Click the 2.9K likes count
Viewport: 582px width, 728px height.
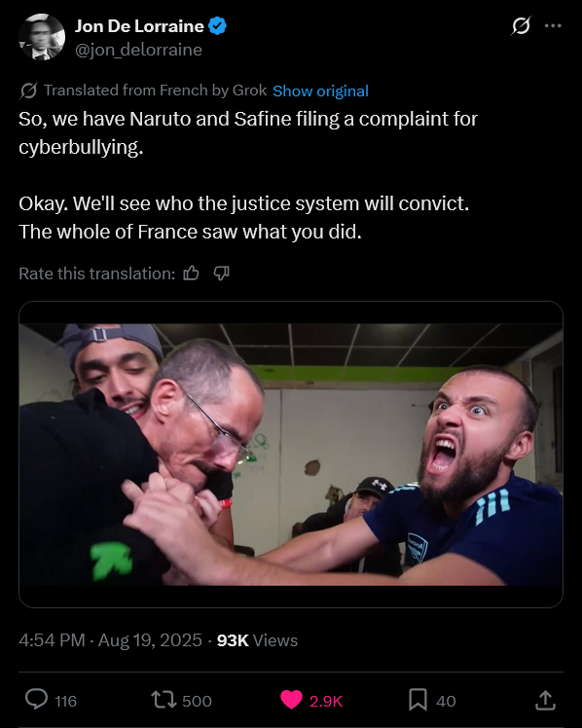[326, 701]
